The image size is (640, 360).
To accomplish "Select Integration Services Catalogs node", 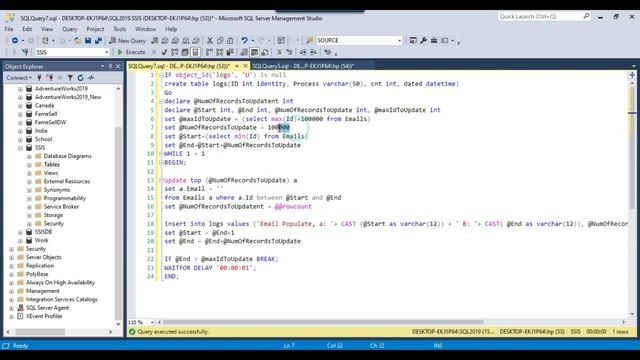I will point(62,300).
